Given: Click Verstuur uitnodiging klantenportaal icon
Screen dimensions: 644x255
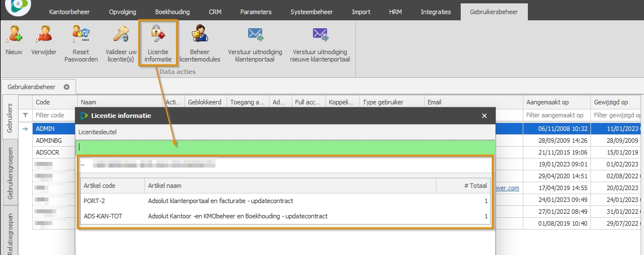Looking at the screenshot, I should [255, 36].
